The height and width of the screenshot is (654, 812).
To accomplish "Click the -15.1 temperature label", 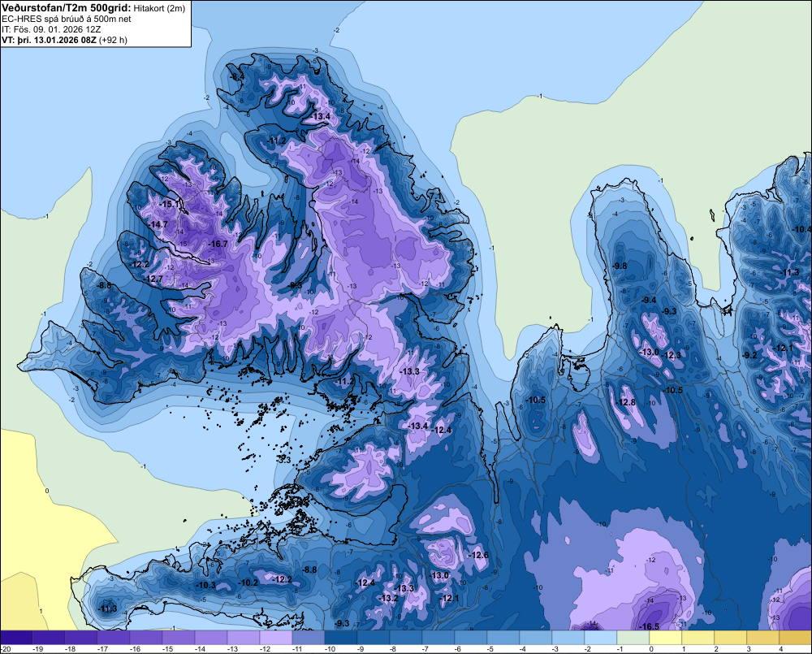I will 170,204.
